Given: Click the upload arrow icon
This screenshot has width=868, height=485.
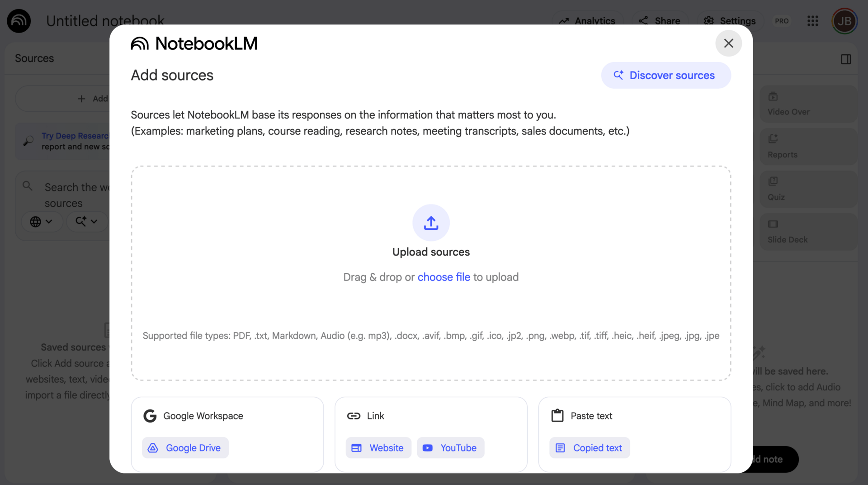Looking at the screenshot, I should coord(431,223).
